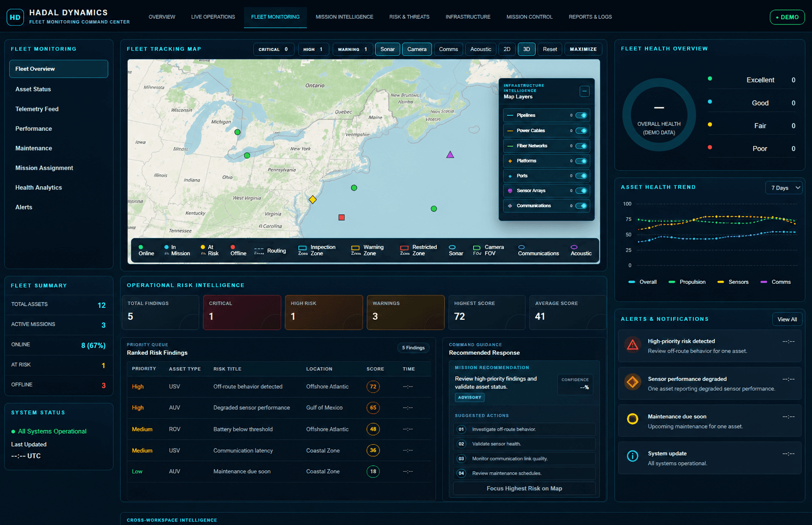Click the blue info System update icon
Image resolution: width=812 pixels, height=525 pixels.
point(632,456)
